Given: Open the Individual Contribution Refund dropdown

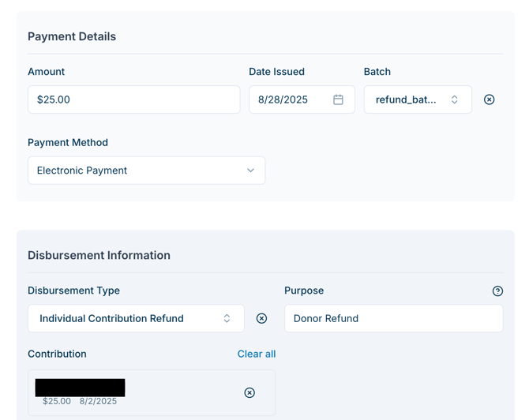Looking at the screenshot, I should tap(136, 318).
